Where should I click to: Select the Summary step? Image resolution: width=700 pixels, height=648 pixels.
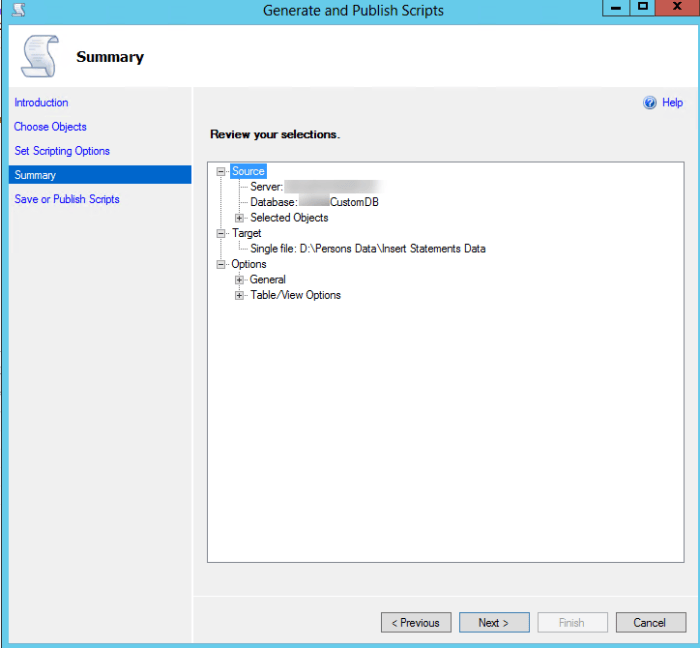100,175
